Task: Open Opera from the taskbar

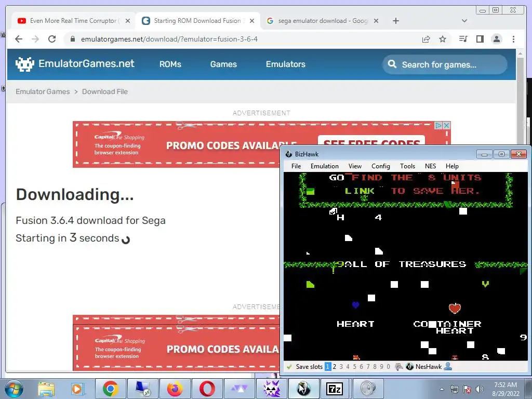Action: [x=207, y=389]
